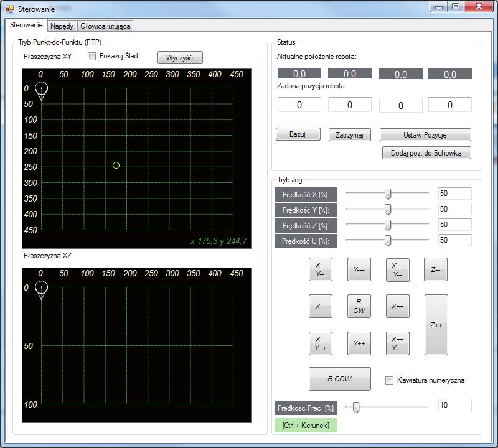Maximize the Sterowanie window

(456, 6)
